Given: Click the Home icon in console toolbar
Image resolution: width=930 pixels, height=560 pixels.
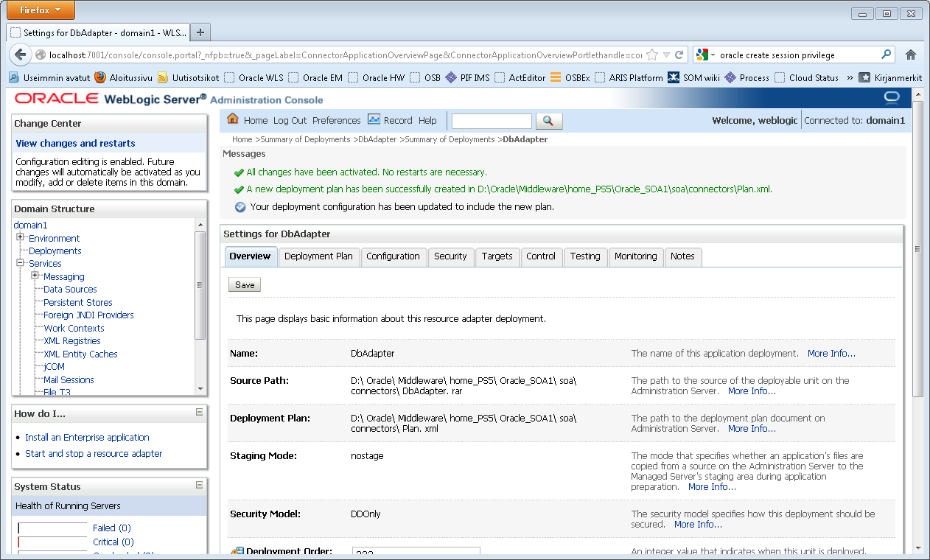Looking at the screenshot, I should [x=233, y=119].
